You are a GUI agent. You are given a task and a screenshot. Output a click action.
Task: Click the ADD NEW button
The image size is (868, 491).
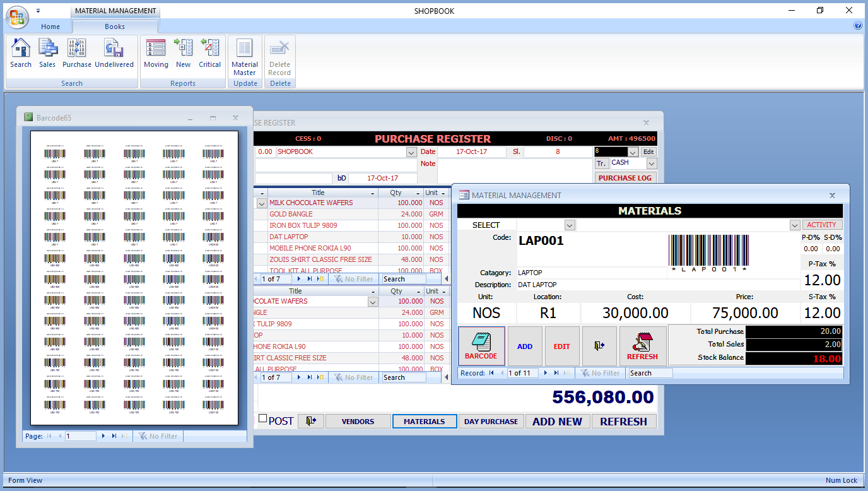coord(558,421)
